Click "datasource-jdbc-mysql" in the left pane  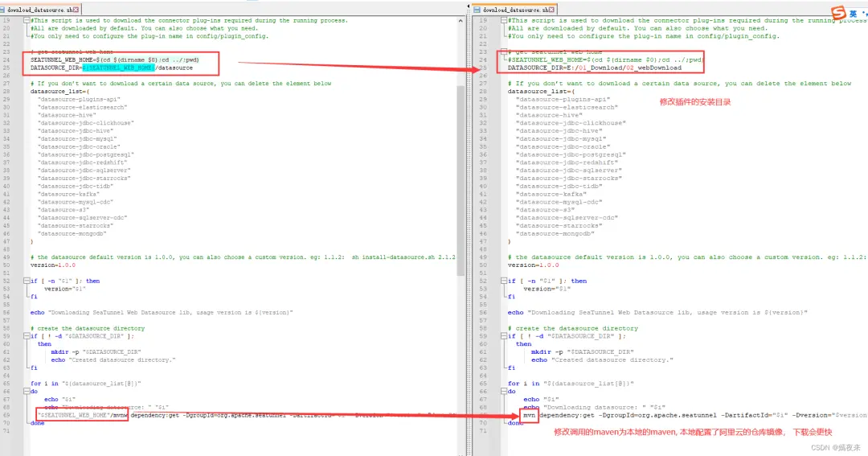77,139
